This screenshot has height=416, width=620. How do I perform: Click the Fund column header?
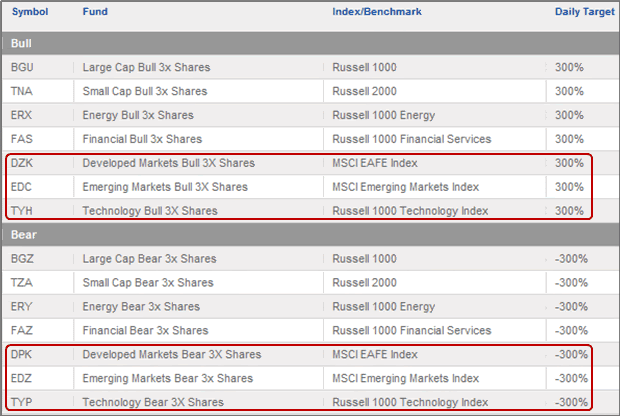click(x=95, y=12)
